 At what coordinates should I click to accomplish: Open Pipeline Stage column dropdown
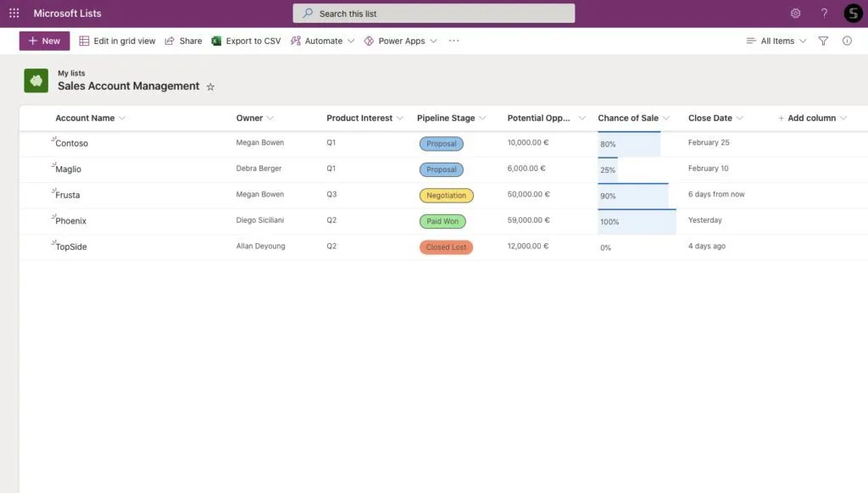(x=482, y=119)
